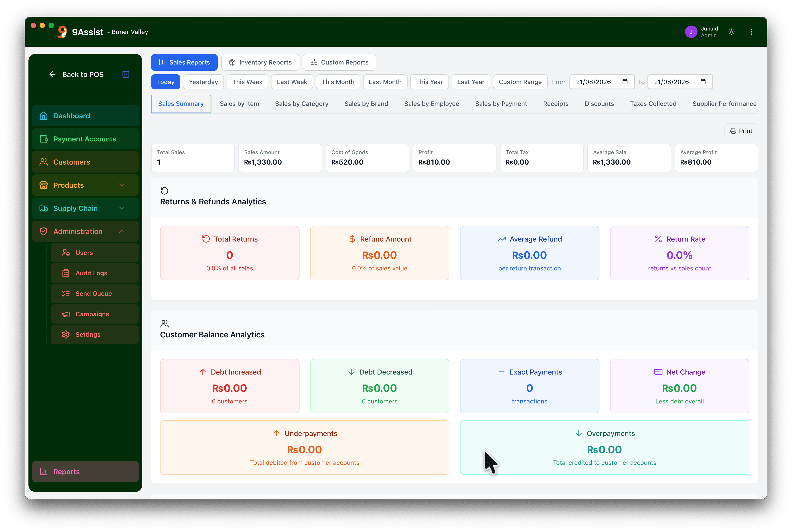Click the Administration shield icon

tap(43, 231)
